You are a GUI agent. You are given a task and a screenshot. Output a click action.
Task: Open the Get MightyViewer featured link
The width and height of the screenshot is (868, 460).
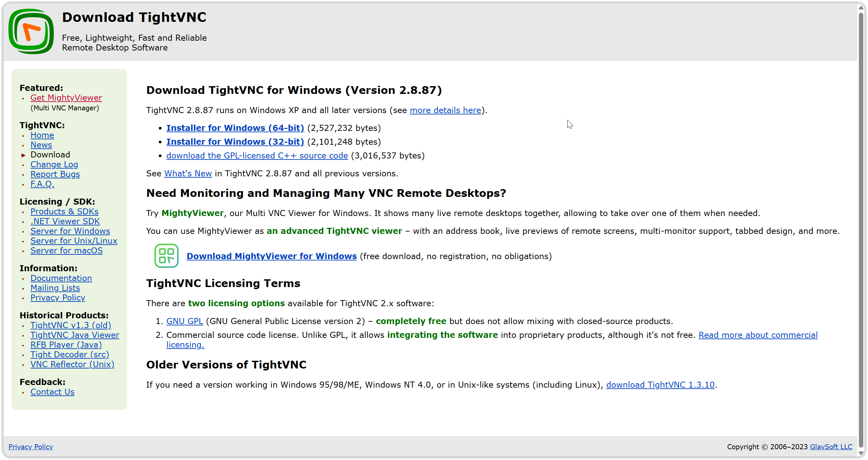tap(66, 98)
